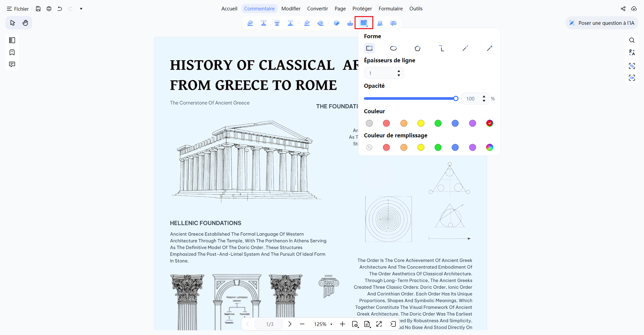Switch to the Accueil tab
The width and height of the screenshot is (644, 335).
coord(229,9)
